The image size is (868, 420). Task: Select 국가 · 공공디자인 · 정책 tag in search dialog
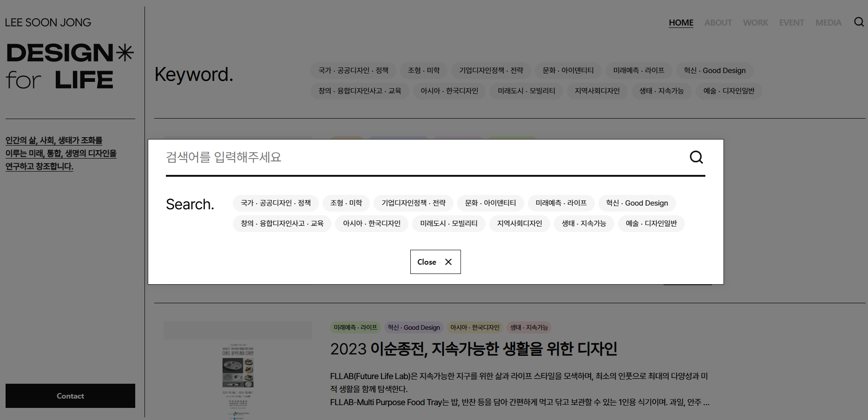[x=276, y=203]
